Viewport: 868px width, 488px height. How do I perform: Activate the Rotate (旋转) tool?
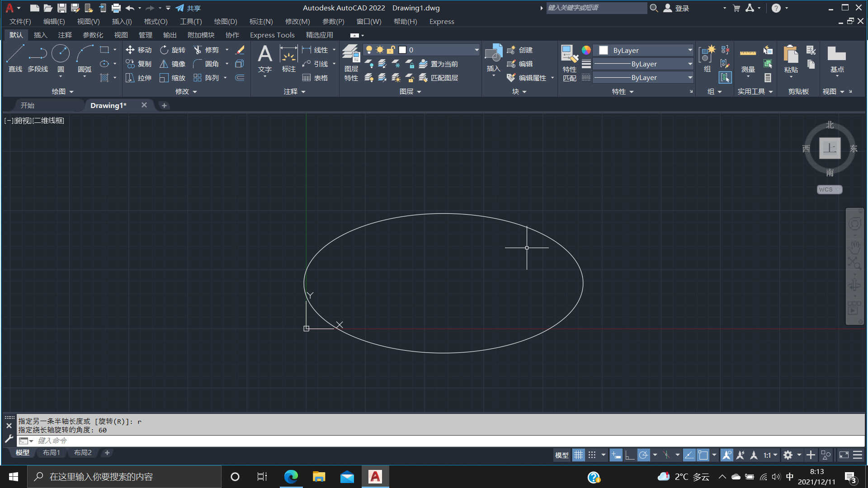coord(164,50)
